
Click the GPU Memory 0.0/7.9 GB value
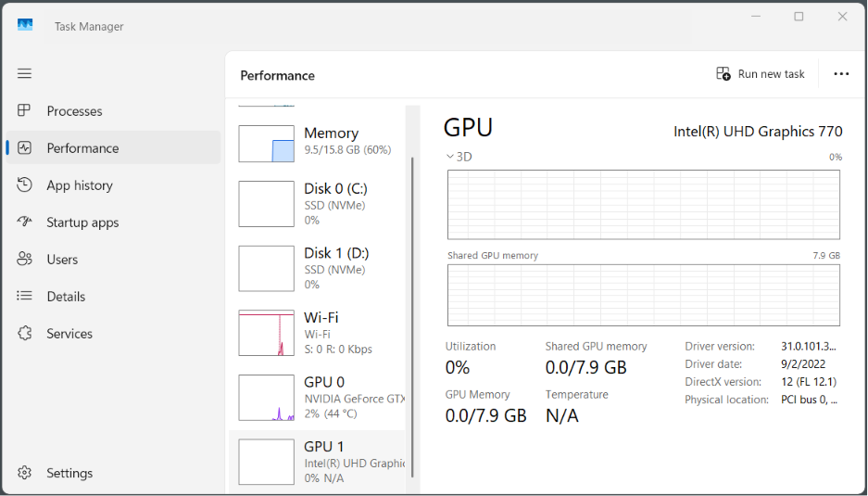485,415
